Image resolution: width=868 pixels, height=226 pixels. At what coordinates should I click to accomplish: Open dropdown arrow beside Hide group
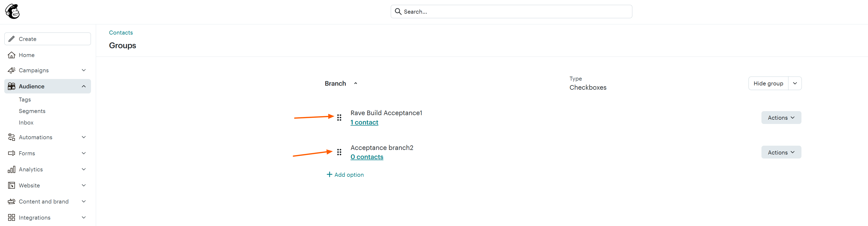pos(794,83)
